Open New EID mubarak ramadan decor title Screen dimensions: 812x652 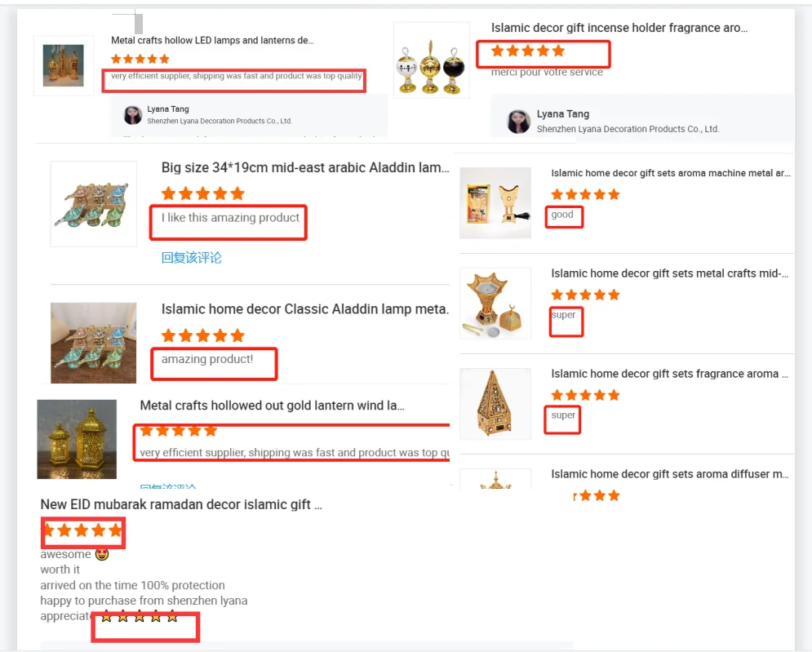point(181,504)
